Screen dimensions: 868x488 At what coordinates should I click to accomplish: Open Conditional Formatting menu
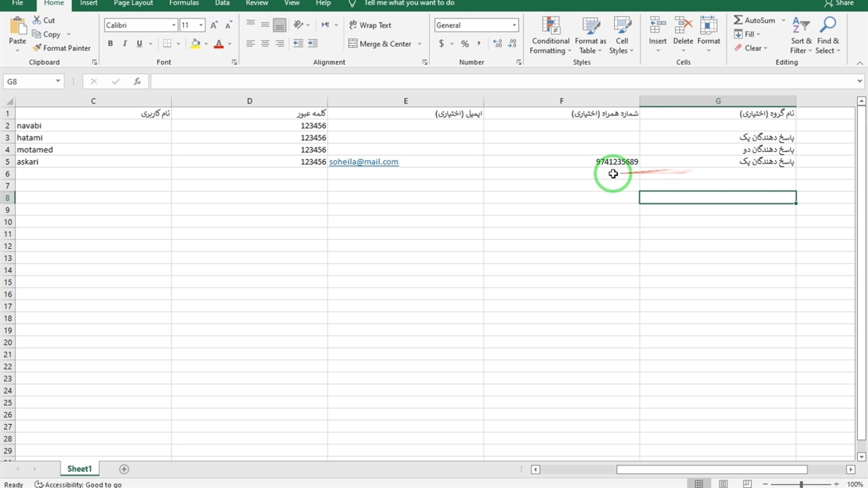550,26
